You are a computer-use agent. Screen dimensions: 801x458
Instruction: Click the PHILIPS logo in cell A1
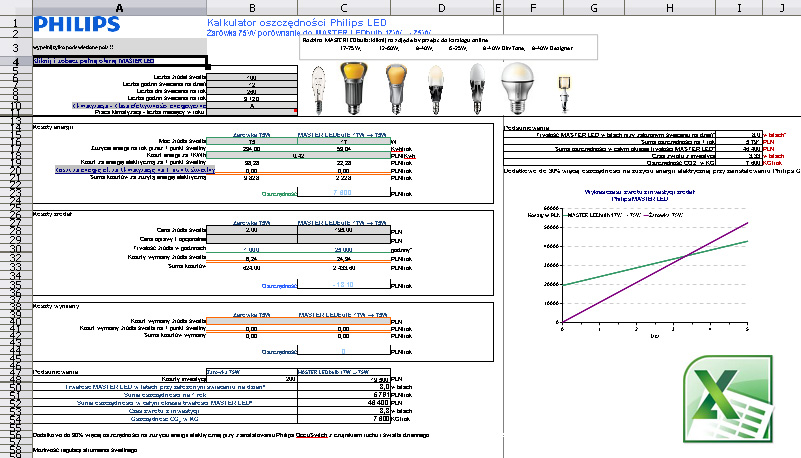[x=77, y=25]
